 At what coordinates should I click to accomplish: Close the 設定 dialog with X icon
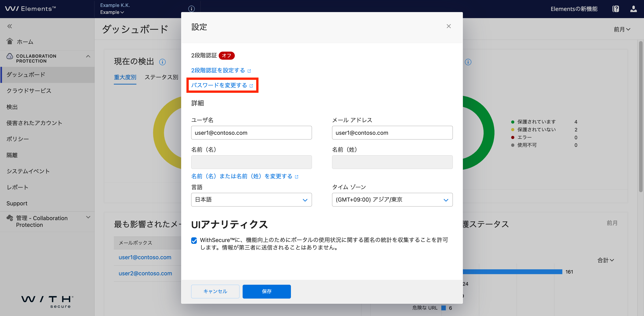click(449, 26)
